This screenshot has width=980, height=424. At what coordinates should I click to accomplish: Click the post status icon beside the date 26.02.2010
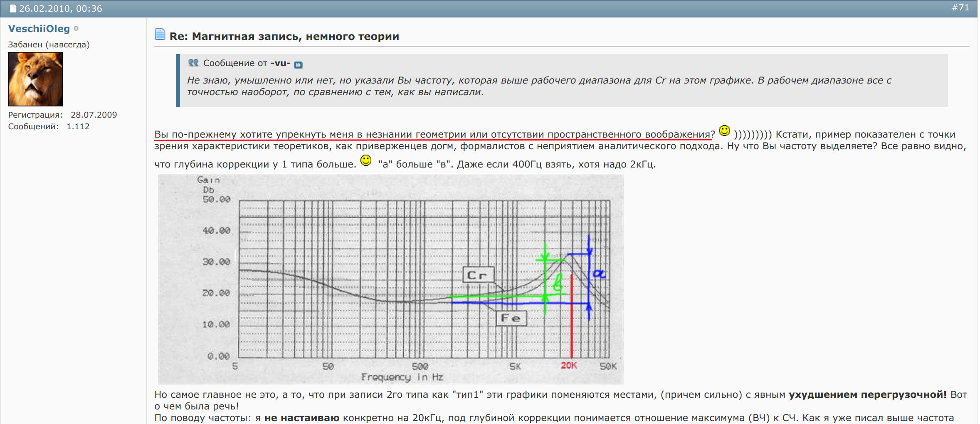tap(13, 9)
